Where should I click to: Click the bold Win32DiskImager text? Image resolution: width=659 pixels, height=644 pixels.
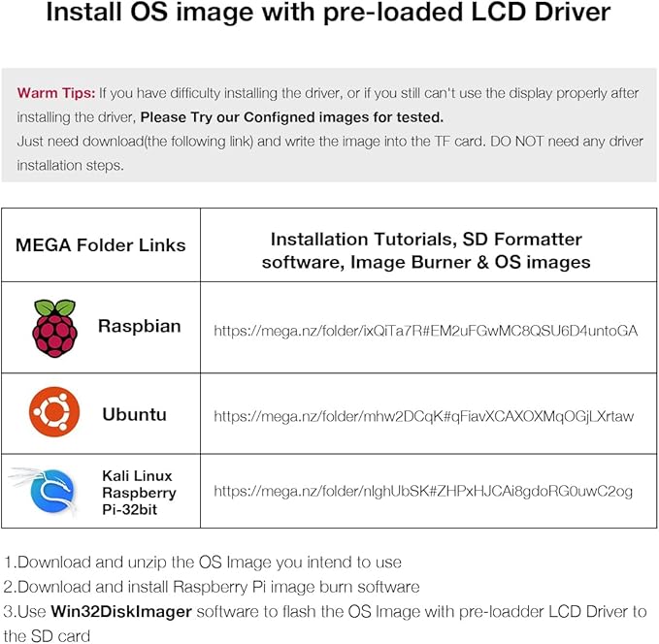pyautogui.click(x=121, y=611)
